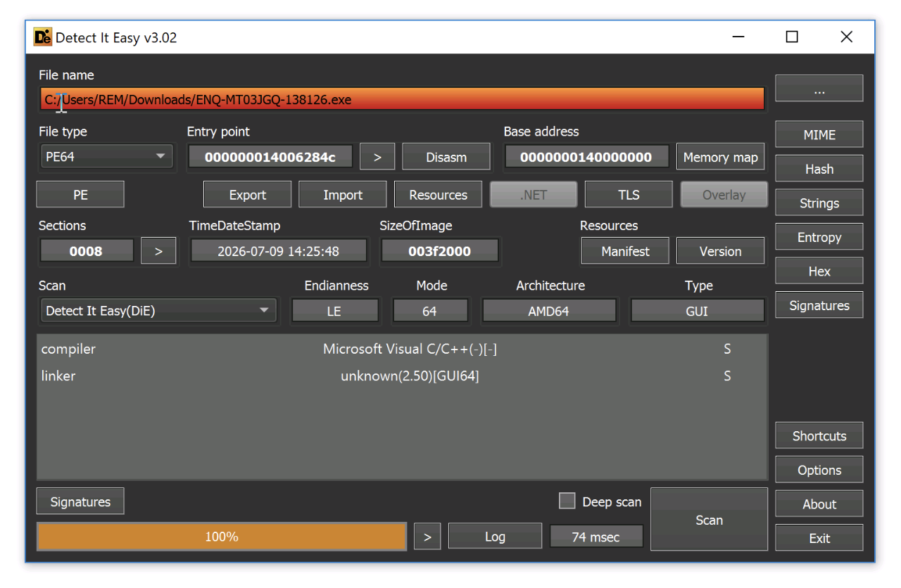The width and height of the screenshot is (901, 588).
Task: Open the Detect It Easy(DiE) scan engine dropdown
Action: click(x=159, y=310)
